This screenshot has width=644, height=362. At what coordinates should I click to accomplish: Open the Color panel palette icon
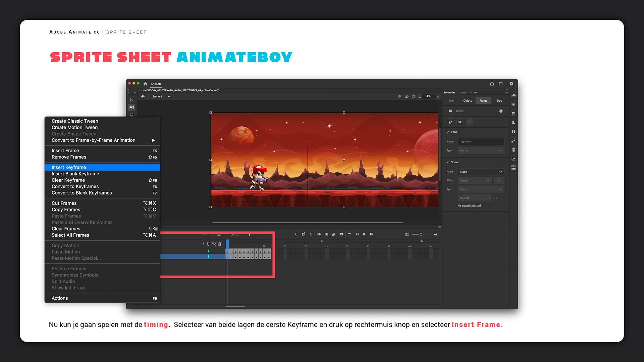coord(514,96)
